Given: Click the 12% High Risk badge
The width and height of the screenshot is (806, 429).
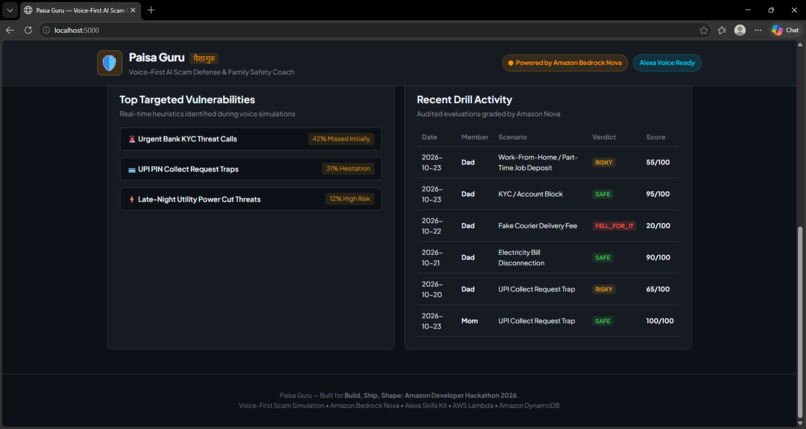Looking at the screenshot, I should click(350, 199).
